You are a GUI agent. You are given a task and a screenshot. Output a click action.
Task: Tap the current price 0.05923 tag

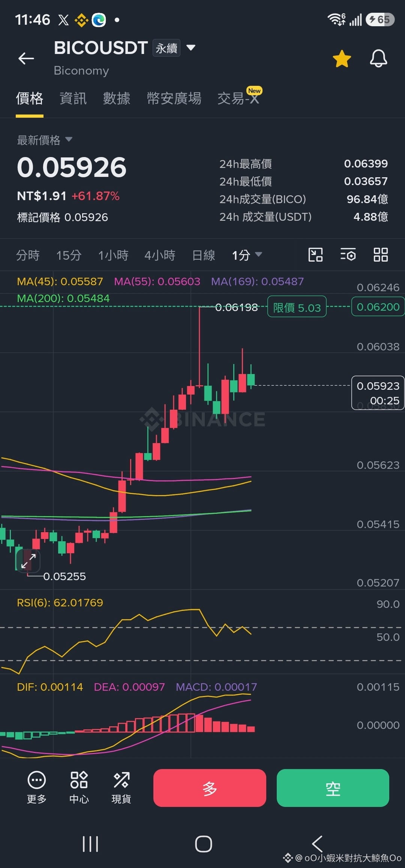click(378, 393)
